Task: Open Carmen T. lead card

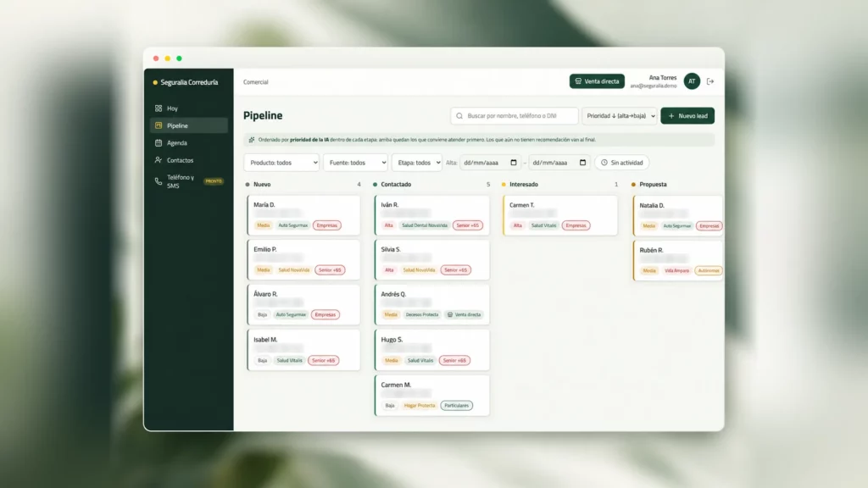Action: coord(560,215)
